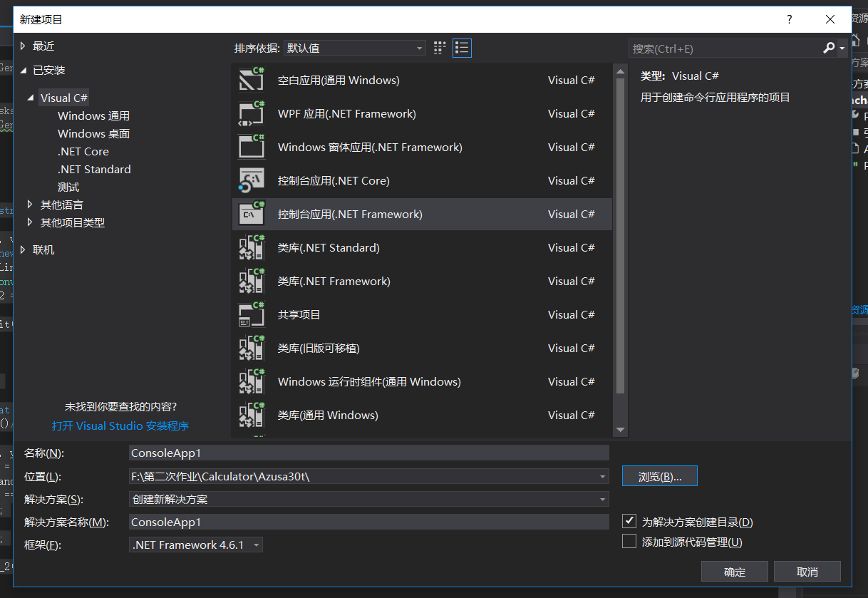The height and width of the screenshot is (598, 868).
Task: Switch to small icons view
Action: 440,48
